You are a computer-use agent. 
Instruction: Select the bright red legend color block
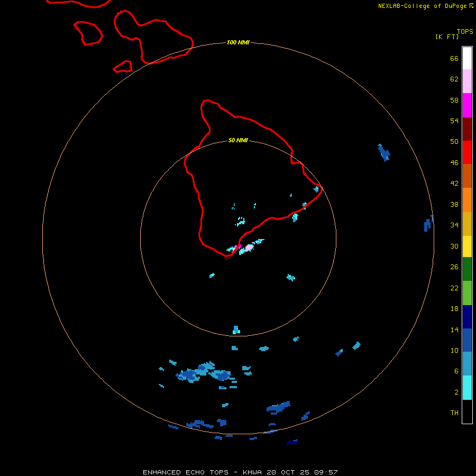[467, 152]
